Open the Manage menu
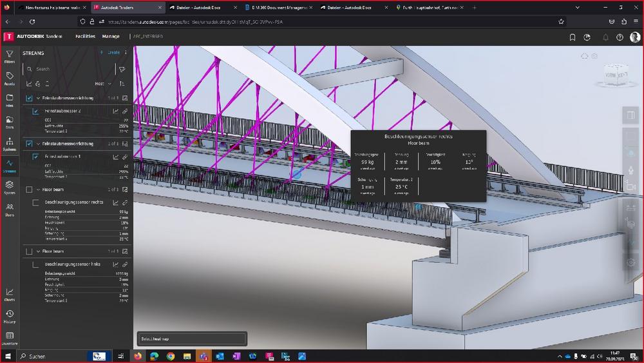The height and width of the screenshot is (363, 644). (x=111, y=37)
